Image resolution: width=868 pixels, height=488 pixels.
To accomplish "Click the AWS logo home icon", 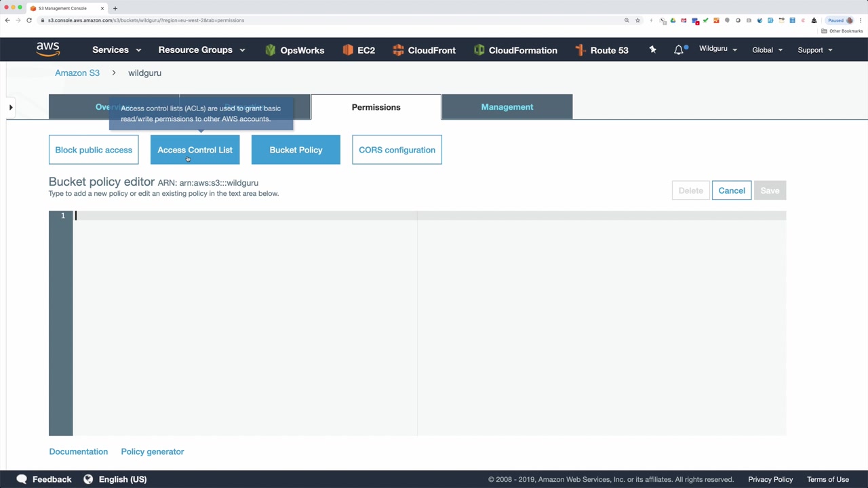I will pyautogui.click(x=48, y=49).
